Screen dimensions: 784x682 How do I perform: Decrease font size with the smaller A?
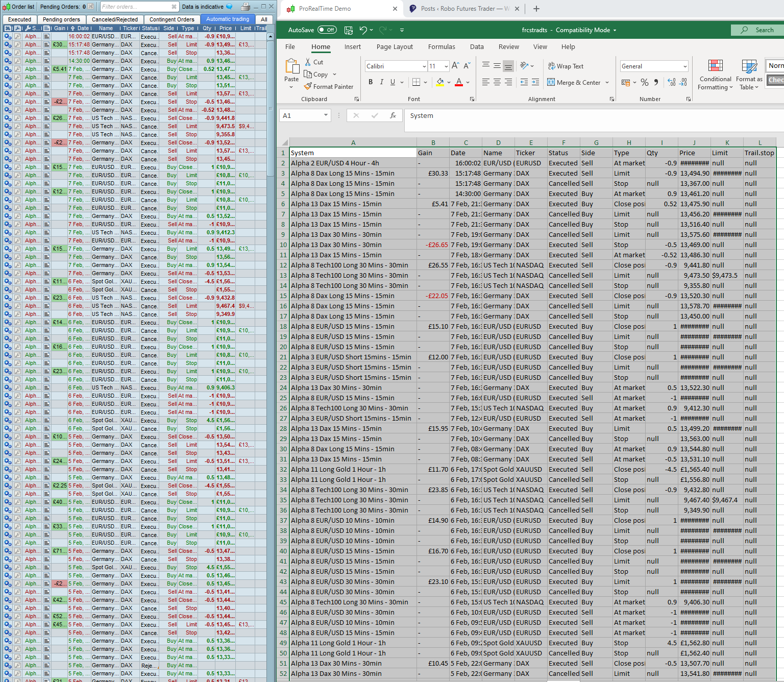467,66
